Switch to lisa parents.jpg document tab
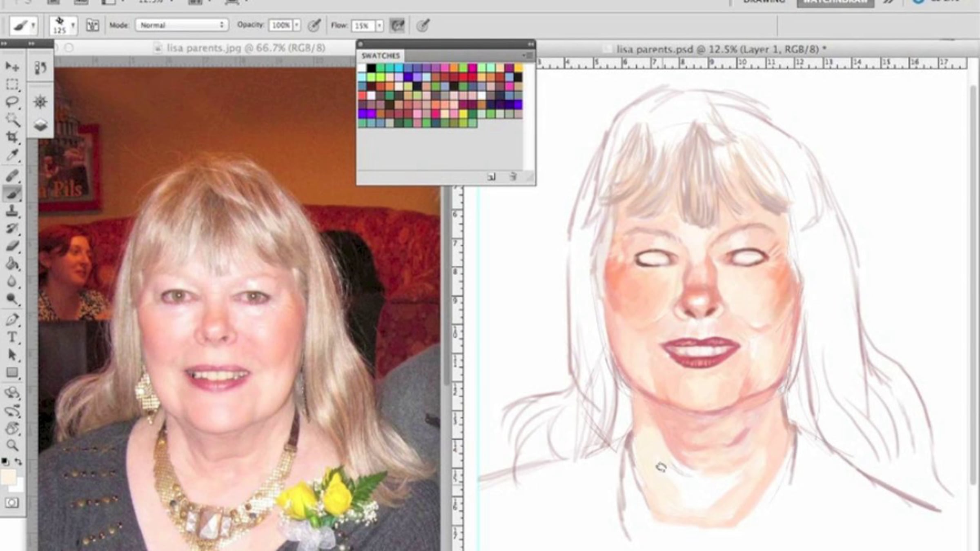 (245, 48)
